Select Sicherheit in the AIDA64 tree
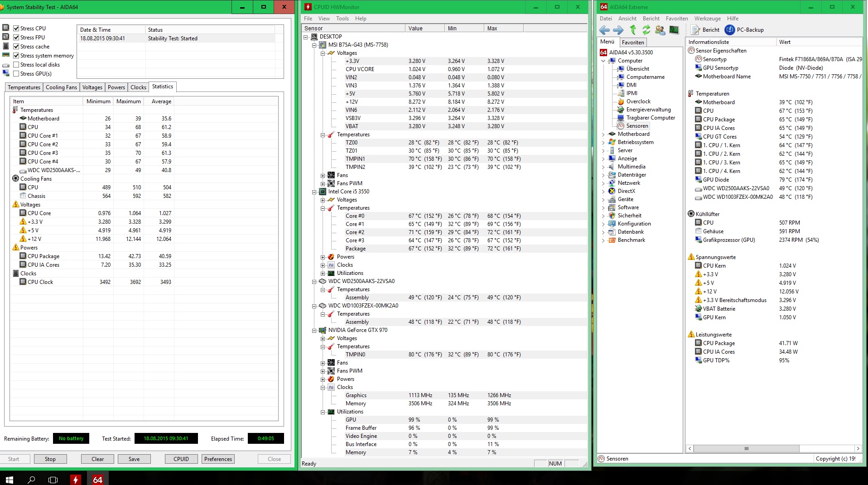The height and width of the screenshot is (485, 868). click(629, 216)
